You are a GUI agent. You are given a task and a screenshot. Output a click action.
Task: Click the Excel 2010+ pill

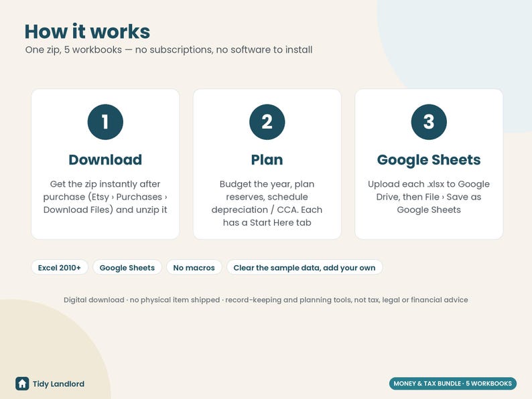(x=60, y=268)
